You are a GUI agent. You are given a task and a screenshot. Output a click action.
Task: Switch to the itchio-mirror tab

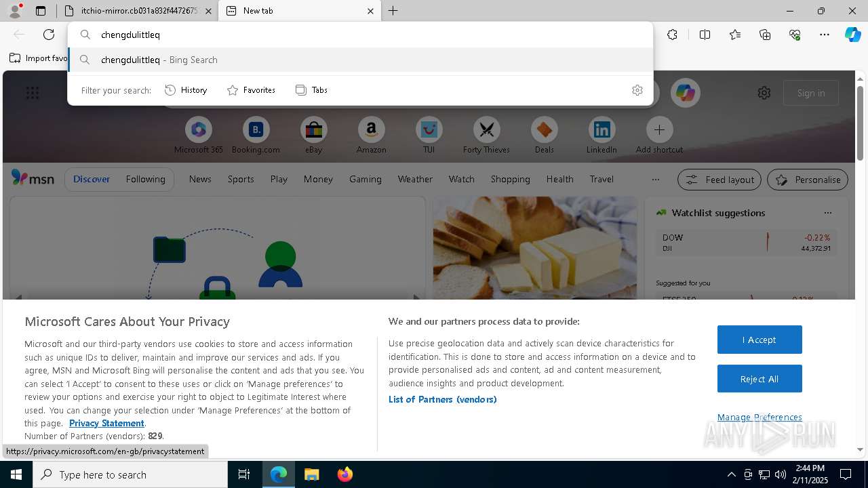coord(132,11)
